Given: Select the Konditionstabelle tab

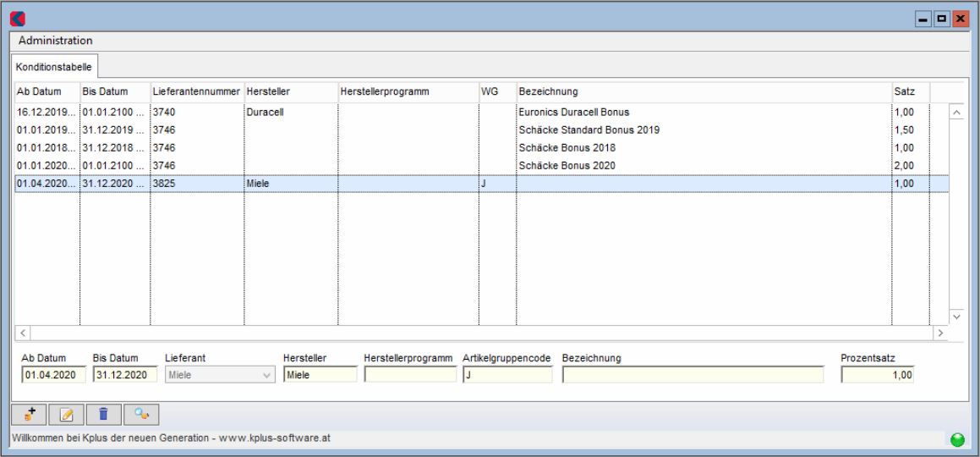Looking at the screenshot, I should click(x=54, y=66).
